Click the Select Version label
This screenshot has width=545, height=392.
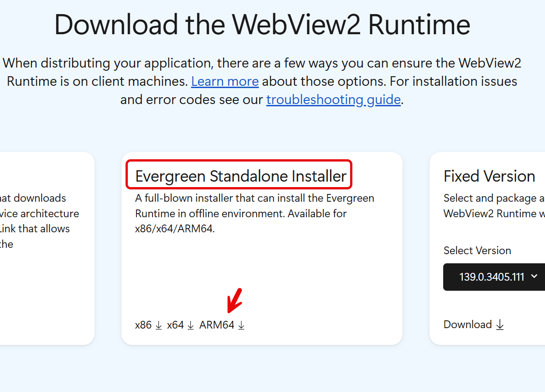point(477,251)
